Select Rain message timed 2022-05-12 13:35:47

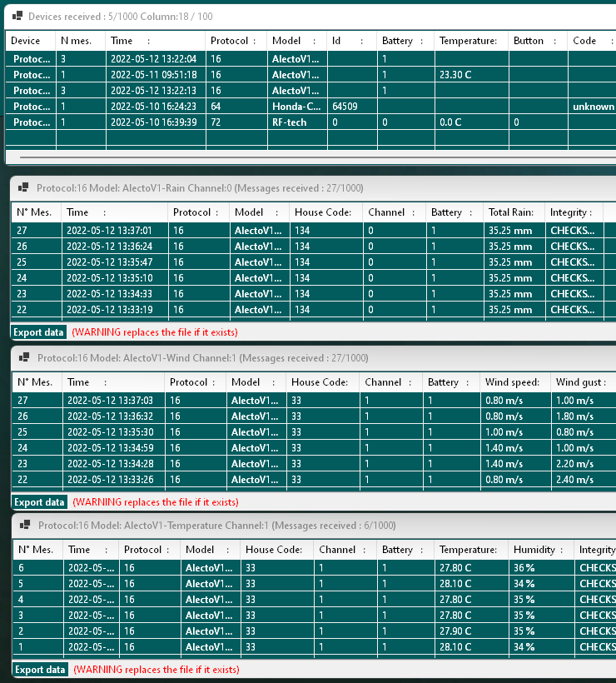[314, 262]
